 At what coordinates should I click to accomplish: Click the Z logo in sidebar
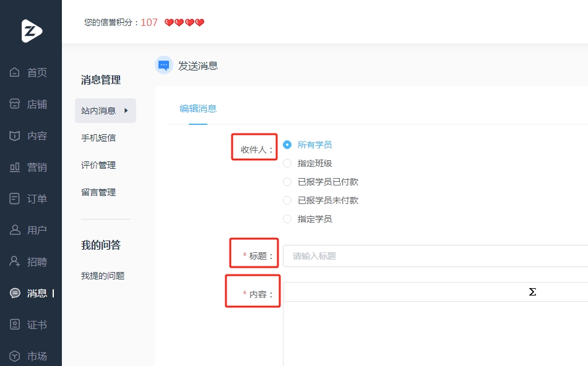tap(32, 31)
